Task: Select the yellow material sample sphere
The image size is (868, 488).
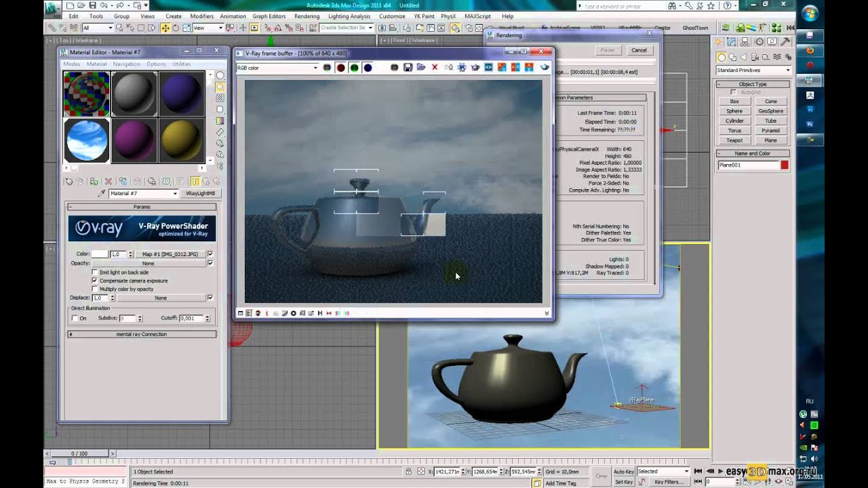Action: point(182,140)
